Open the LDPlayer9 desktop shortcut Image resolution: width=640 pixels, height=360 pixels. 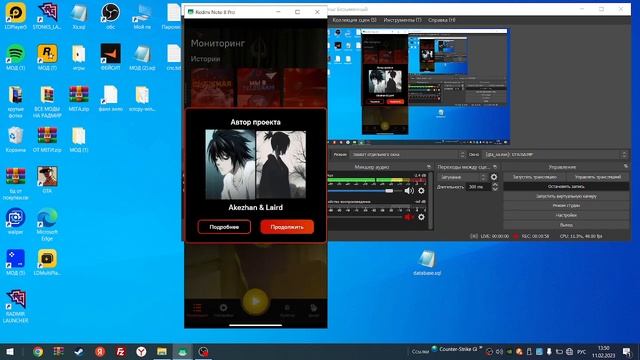pos(16,16)
